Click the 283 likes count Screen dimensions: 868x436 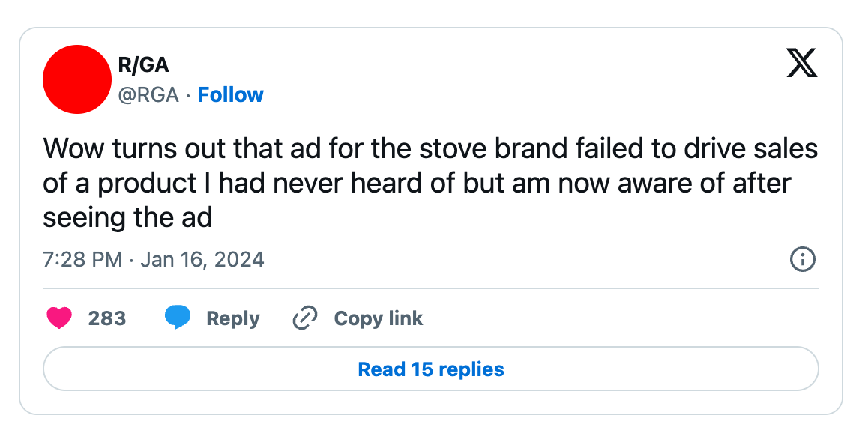tap(107, 318)
